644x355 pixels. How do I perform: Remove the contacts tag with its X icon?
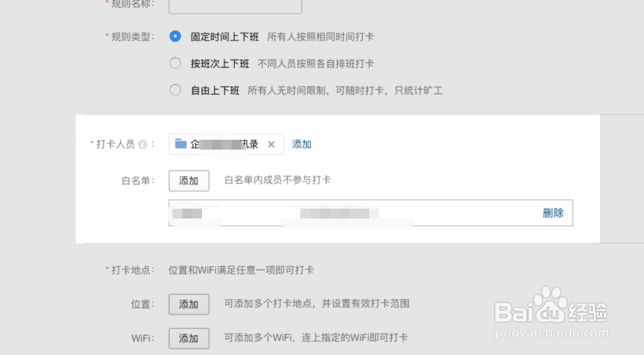[x=271, y=144]
